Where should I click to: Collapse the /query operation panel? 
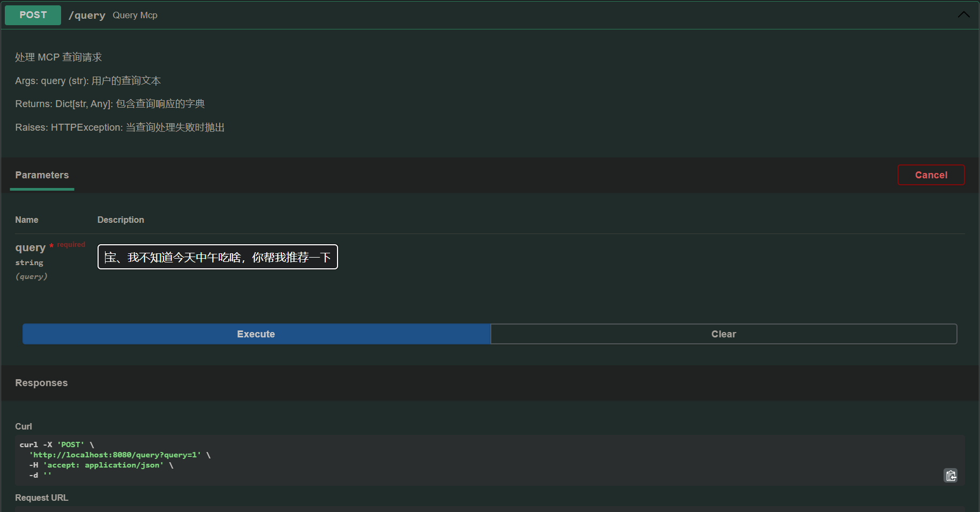(963, 14)
